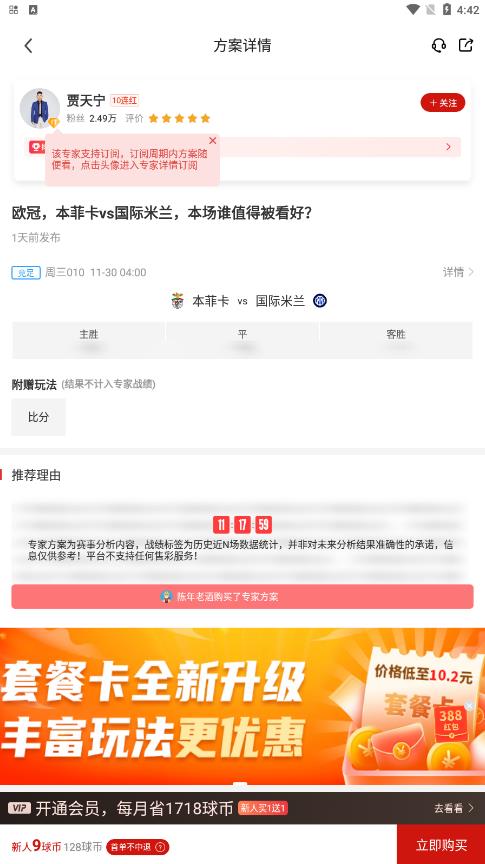Close the subscription tip popup
The image size is (485, 864).
tap(213, 141)
